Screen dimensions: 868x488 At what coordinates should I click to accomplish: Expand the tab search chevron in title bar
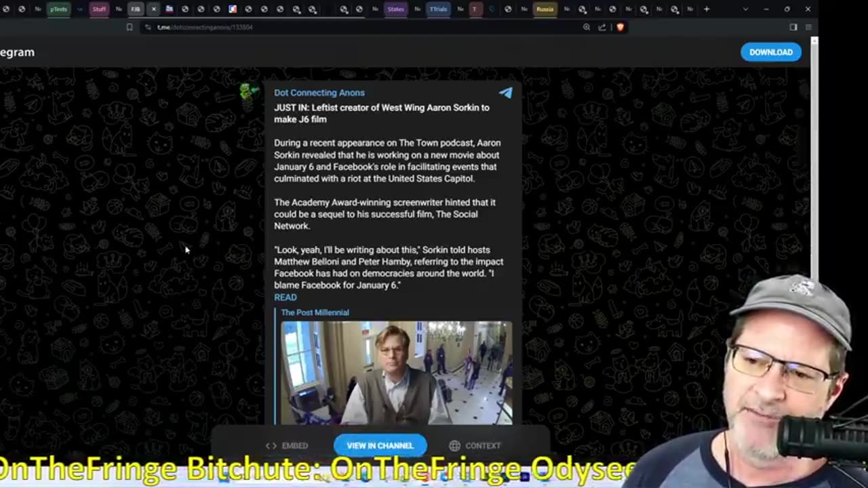click(745, 9)
